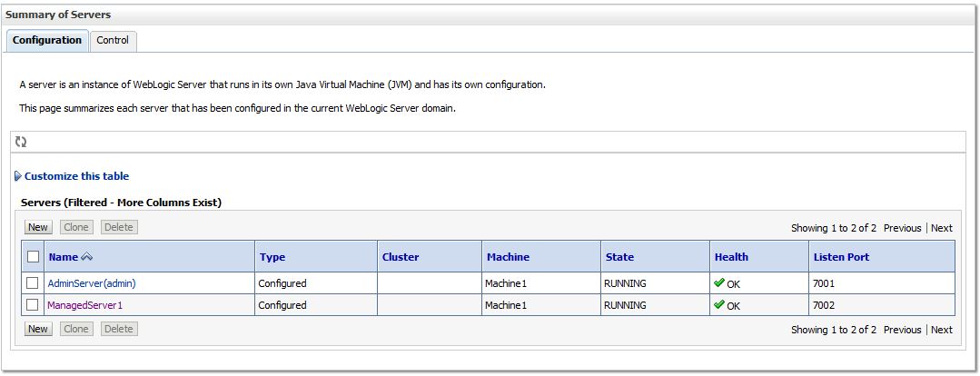Toggle the select-all checkbox in table header
This screenshot has width=980, height=376.
coord(33,257)
